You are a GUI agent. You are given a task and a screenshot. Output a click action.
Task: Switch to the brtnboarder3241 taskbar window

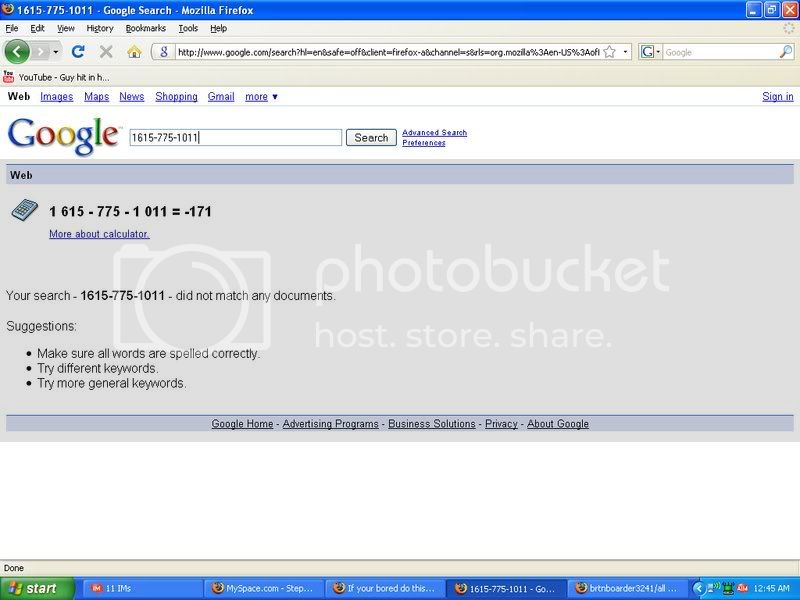(627, 588)
